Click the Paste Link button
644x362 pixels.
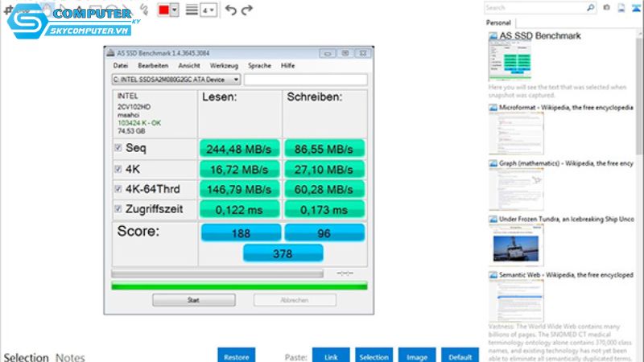point(331,356)
